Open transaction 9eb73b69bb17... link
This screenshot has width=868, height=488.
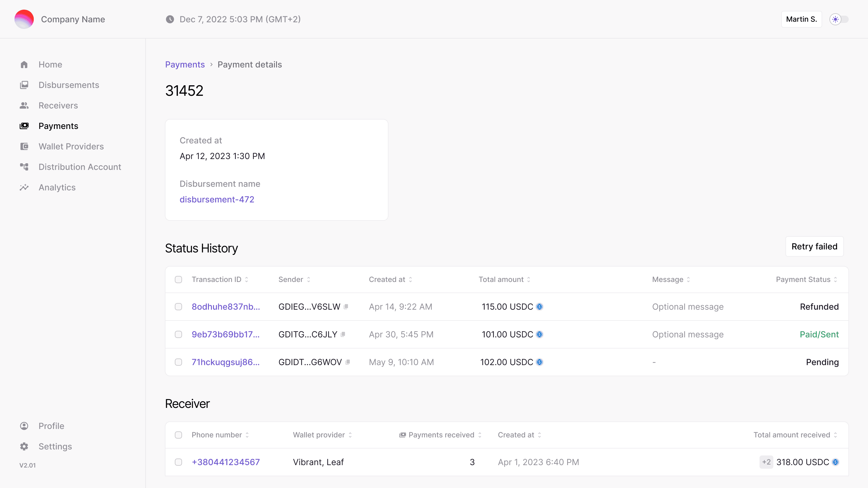[x=226, y=334]
